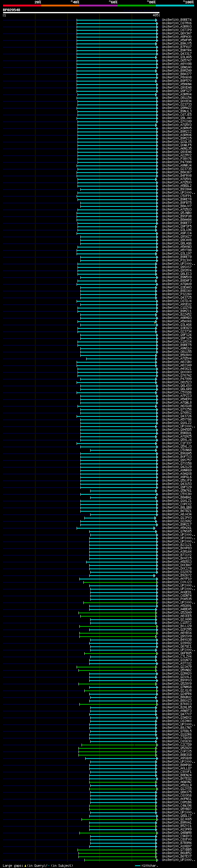Select hit label UniRef100_B5U9V0
Screen dimensions: 197x868
pyautogui.click(x=177, y=355)
